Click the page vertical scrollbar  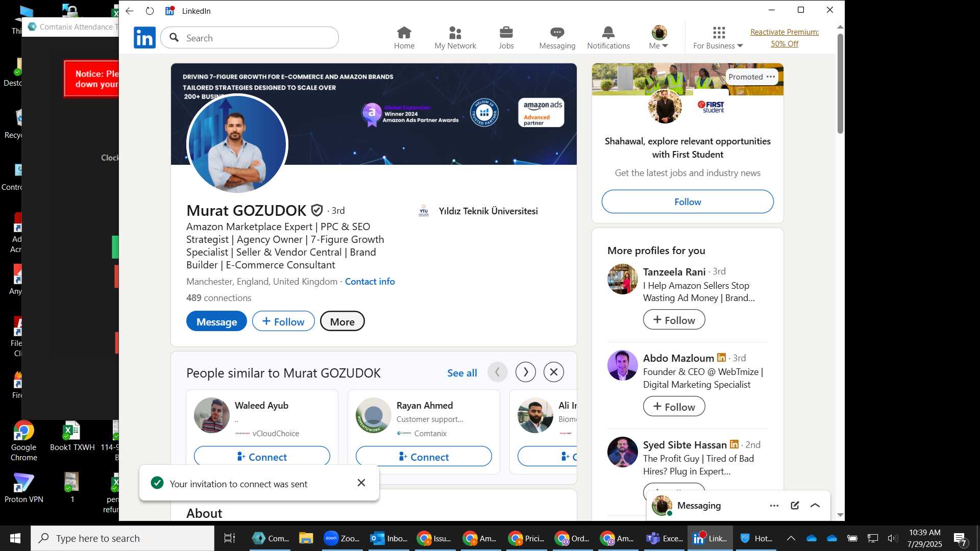pyautogui.click(x=840, y=84)
